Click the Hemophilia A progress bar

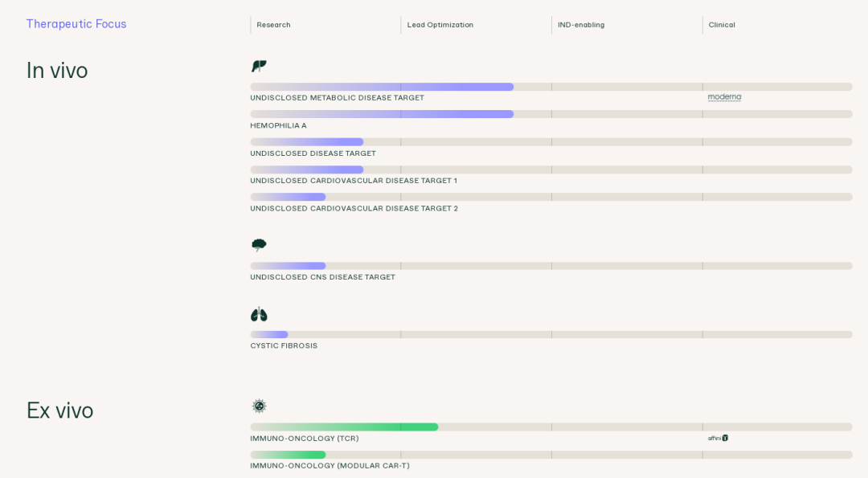tap(382, 114)
